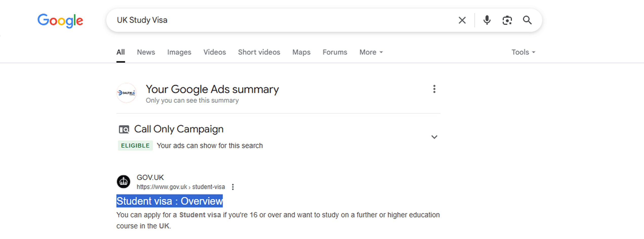Screen dimensions: 644x239
Task: Open the Ads summary three-dot menu
Action: tap(434, 89)
